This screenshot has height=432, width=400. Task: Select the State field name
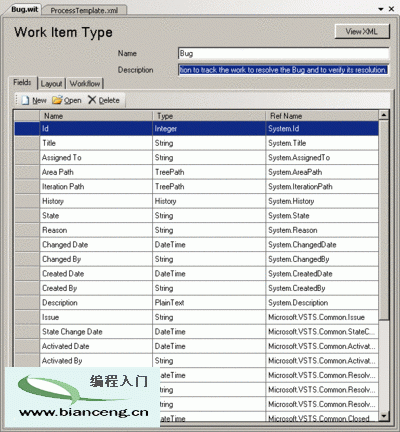click(x=96, y=216)
